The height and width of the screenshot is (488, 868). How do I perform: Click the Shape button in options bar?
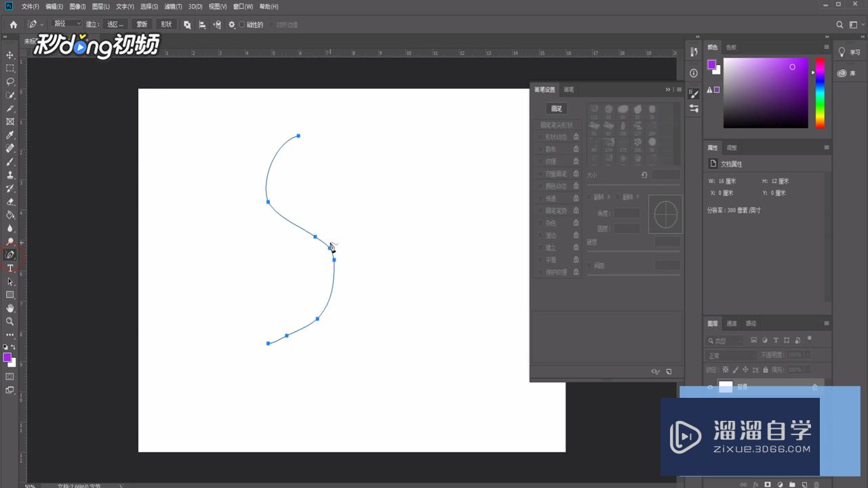click(x=166, y=24)
